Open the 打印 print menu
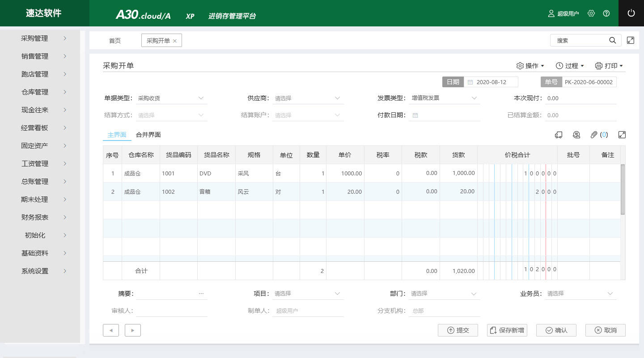 click(609, 66)
